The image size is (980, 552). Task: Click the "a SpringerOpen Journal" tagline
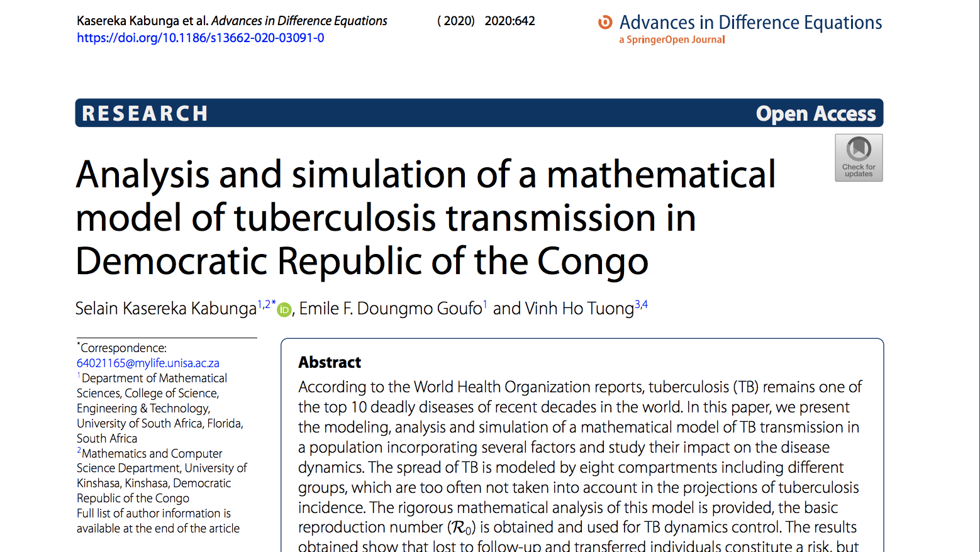672,40
